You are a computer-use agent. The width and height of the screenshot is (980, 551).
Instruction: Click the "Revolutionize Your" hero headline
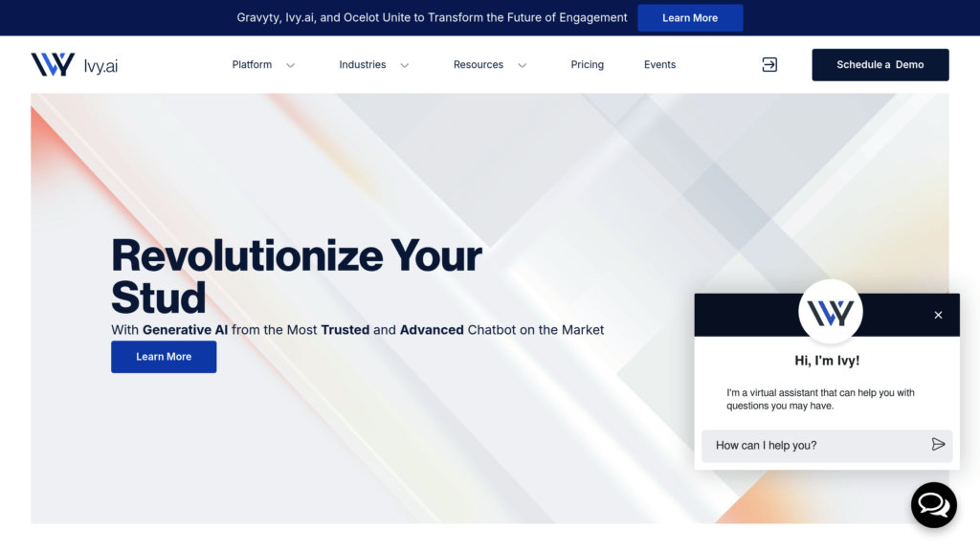click(297, 255)
